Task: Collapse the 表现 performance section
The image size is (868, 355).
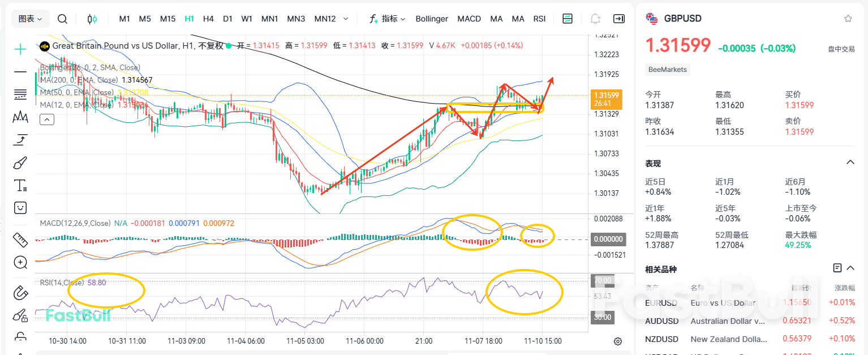Action: [x=850, y=162]
